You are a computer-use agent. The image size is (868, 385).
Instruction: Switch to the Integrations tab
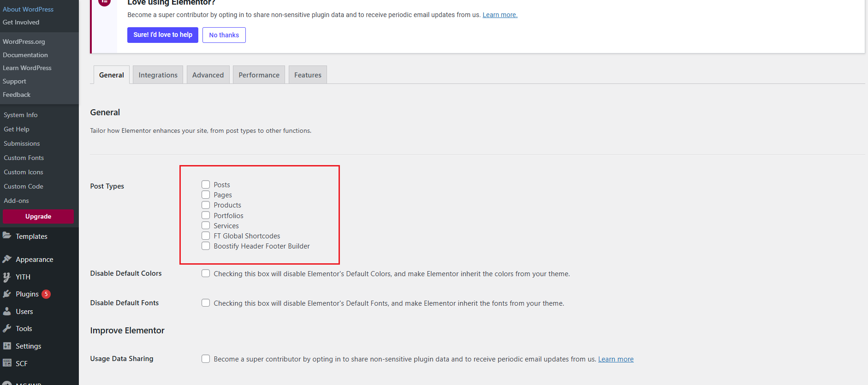coord(158,75)
